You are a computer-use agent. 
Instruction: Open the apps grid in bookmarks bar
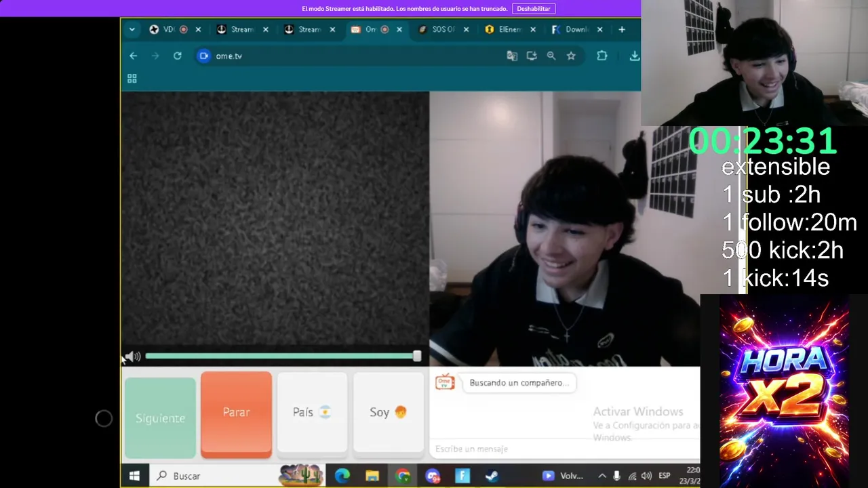pyautogui.click(x=132, y=79)
